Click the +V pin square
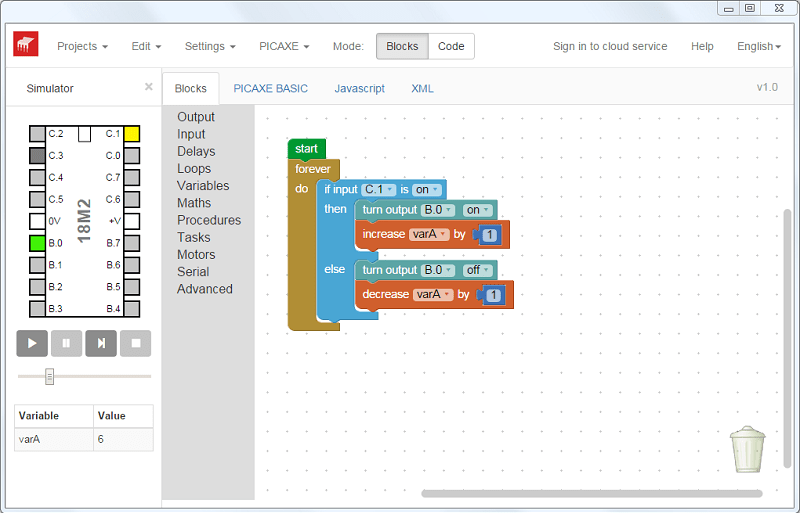This screenshot has height=513, width=800. coord(132,221)
